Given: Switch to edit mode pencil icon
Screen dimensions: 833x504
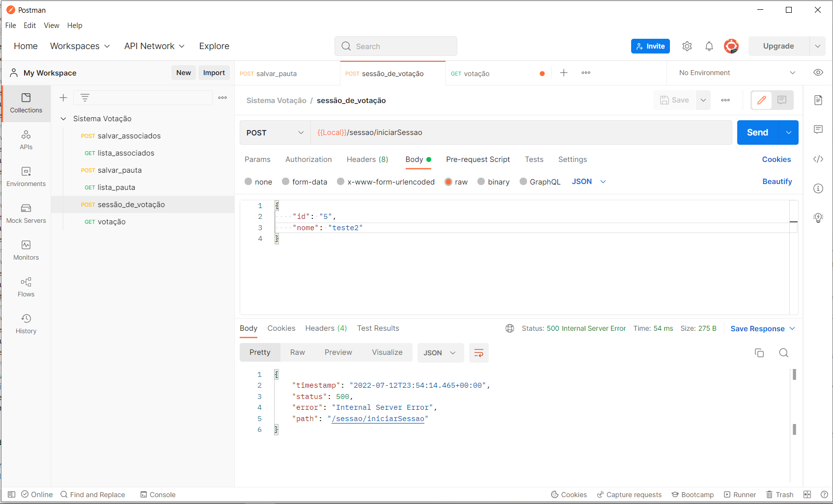Looking at the screenshot, I should 762,100.
